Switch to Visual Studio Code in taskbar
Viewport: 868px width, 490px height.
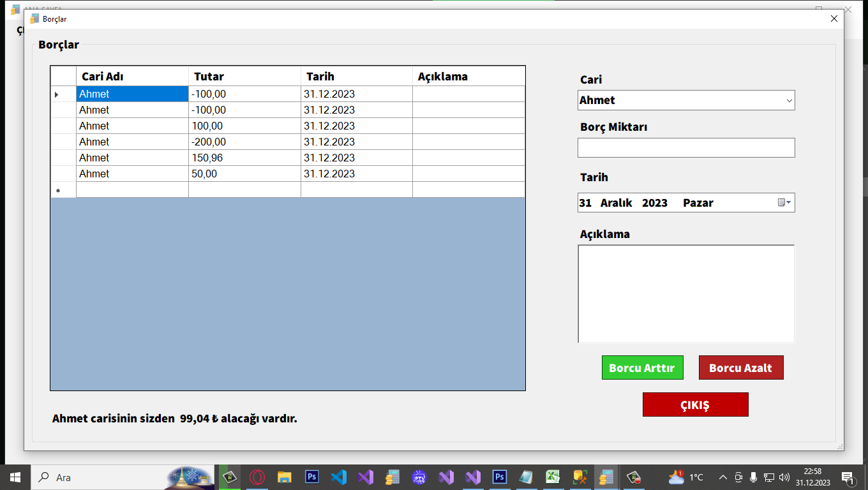point(339,477)
